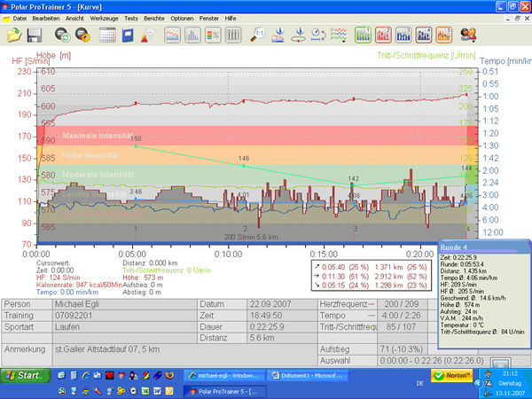Open the vertical columns table icon
The height and width of the screenshot is (399, 532).
[x=233, y=35]
